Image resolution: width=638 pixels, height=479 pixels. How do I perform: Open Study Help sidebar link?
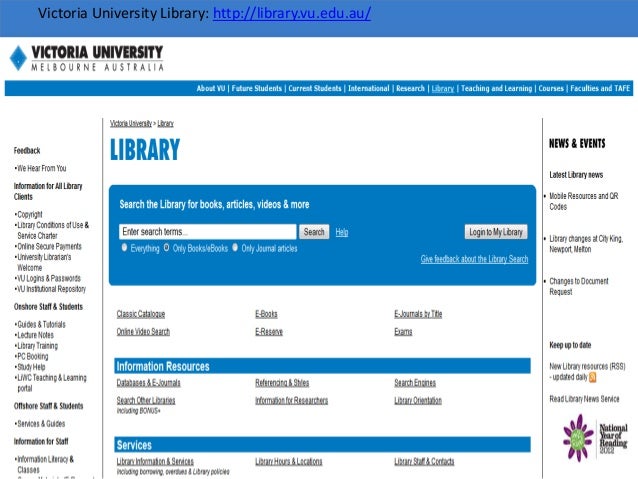point(31,367)
